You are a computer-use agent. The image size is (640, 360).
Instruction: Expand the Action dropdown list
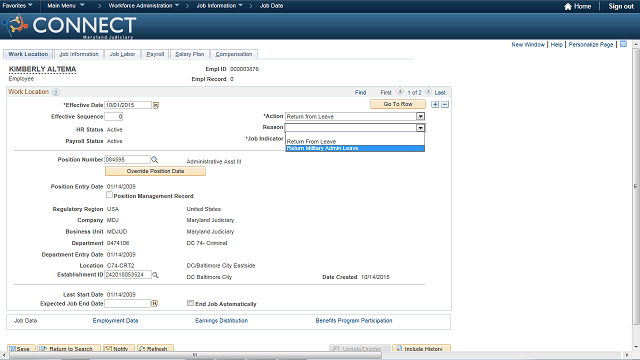click(420, 116)
